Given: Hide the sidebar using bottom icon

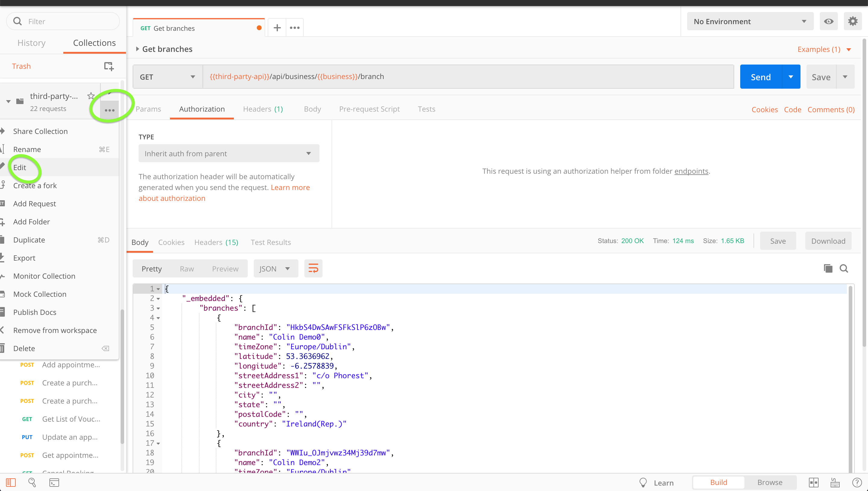Looking at the screenshot, I should pyautogui.click(x=11, y=483).
